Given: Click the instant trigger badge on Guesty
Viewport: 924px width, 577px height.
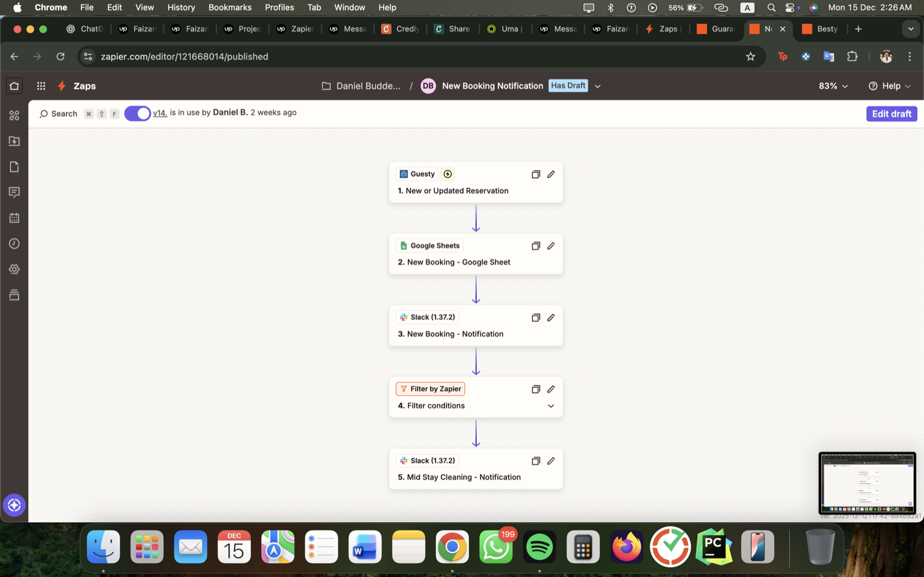Looking at the screenshot, I should pos(448,174).
